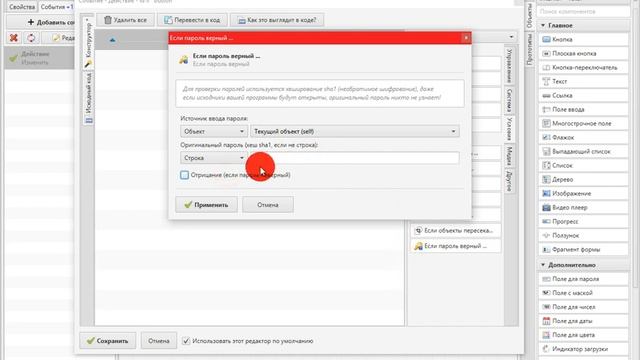
Task: Click the red X delete event icon
Action: point(13,38)
